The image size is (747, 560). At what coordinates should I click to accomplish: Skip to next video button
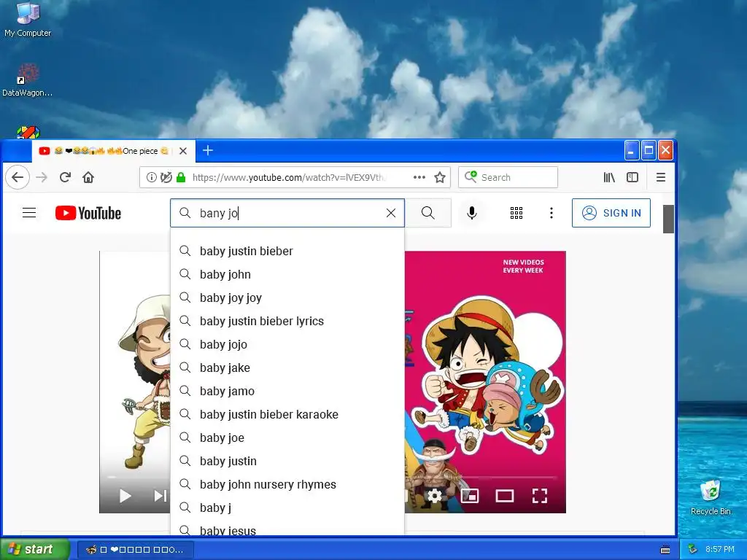pos(160,496)
